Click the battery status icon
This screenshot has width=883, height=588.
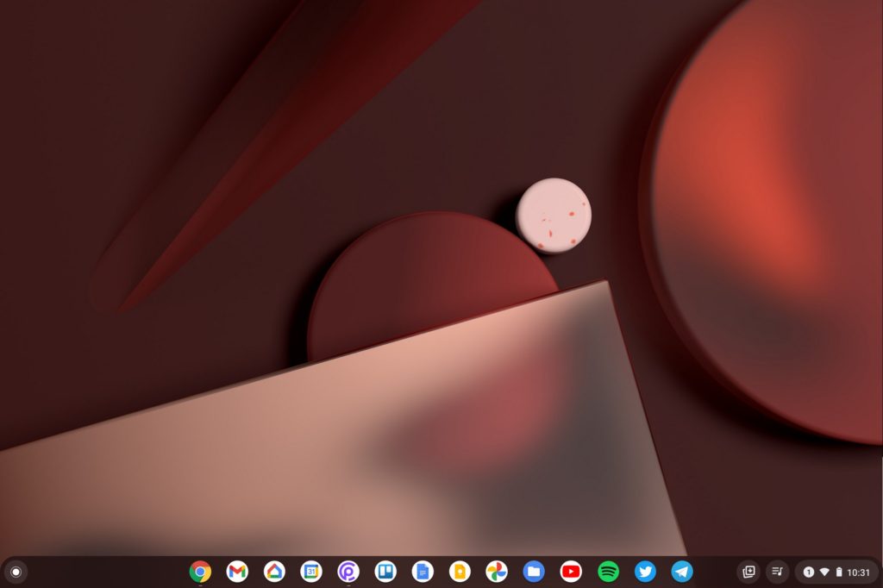[838, 572]
